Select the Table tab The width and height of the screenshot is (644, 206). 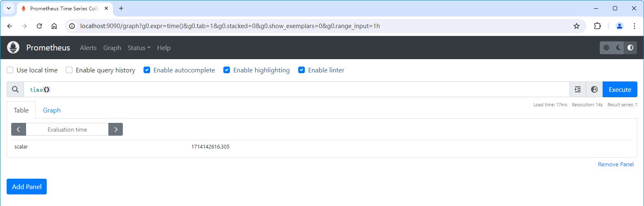pos(21,110)
